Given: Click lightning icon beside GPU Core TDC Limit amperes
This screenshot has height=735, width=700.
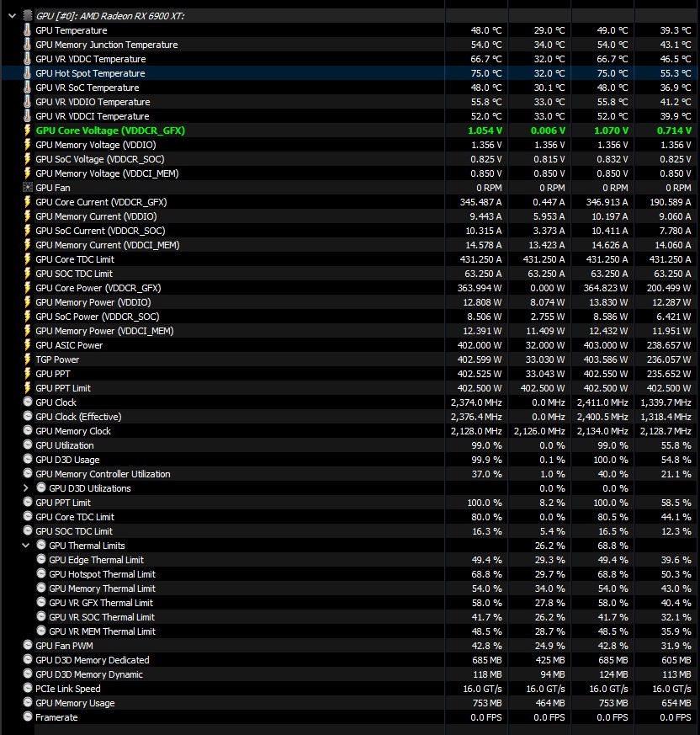Looking at the screenshot, I should 27,259.
